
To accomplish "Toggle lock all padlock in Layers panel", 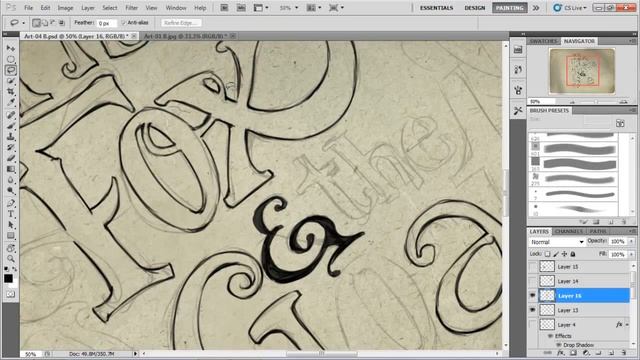I will 573,254.
